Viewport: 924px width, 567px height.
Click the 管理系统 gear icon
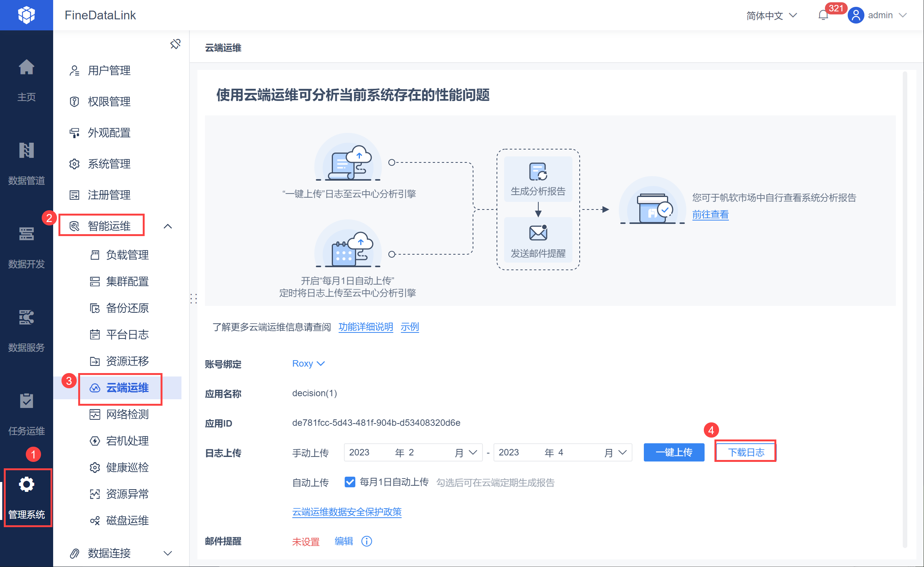pos(27,485)
